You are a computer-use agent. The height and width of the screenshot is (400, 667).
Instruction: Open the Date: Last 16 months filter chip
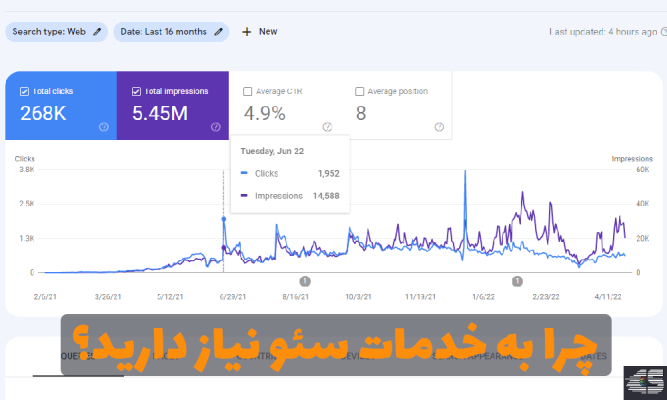coord(171,32)
